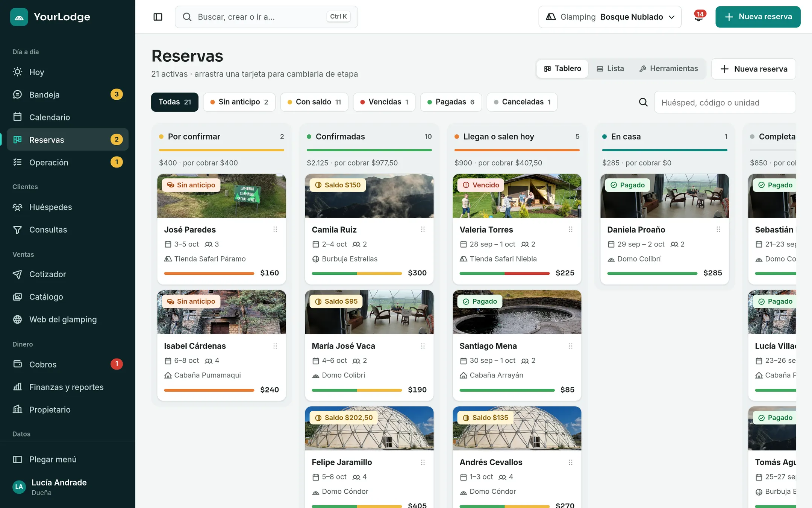Click search magnifier beside the Huésped field
This screenshot has height=508, width=812.
(643, 102)
